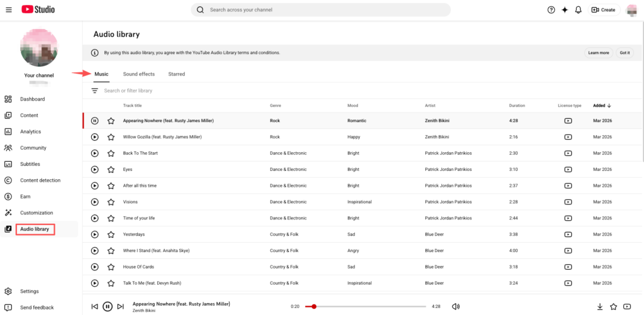Open the account avatar in top bar
644x315 pixels.
631,10
